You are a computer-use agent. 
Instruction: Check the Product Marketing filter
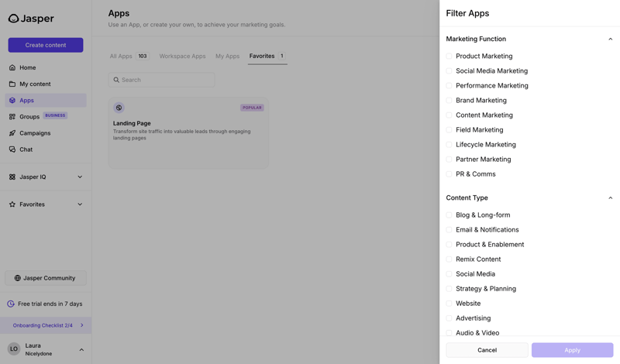pyautogui.click(x=449, y=56)
